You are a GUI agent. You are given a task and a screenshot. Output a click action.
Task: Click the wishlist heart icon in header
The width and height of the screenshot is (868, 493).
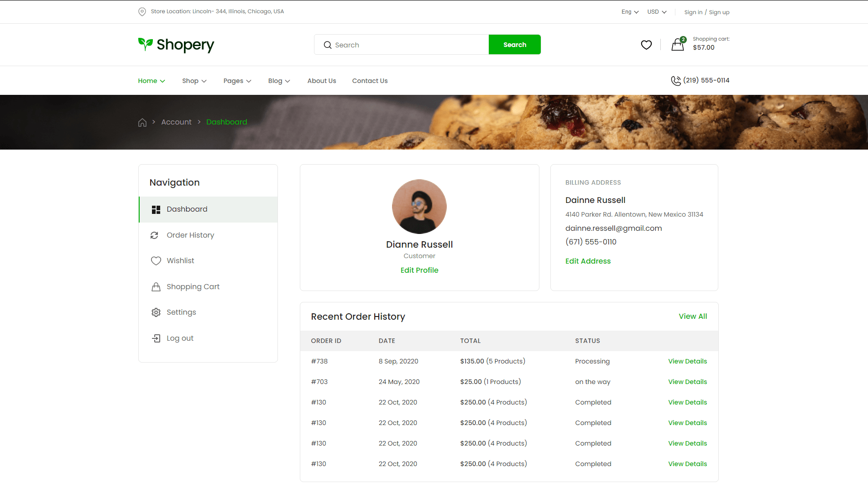click(x=646, y=45)
